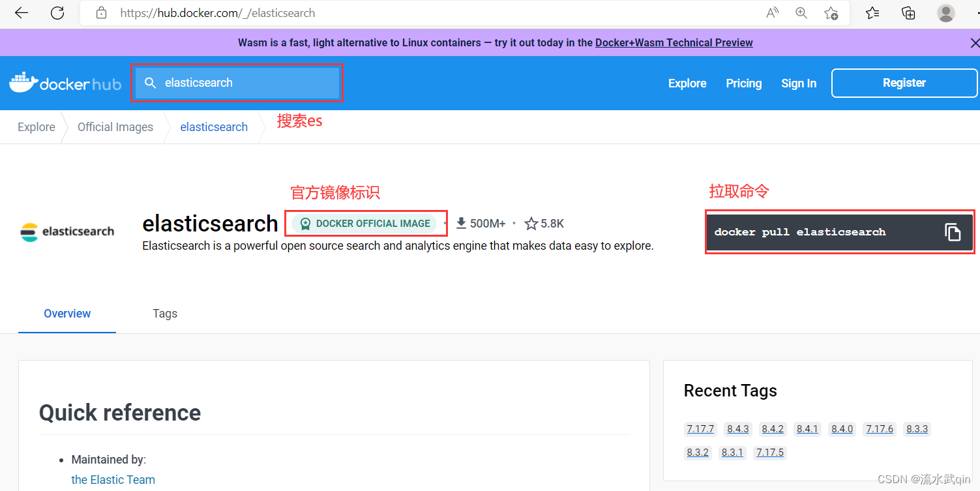Copy the docker pull command
This screenshot has width=980, height=491.
coord(953,232)
